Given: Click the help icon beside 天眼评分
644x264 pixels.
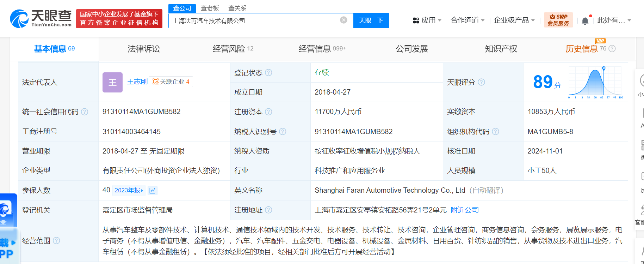Looking at the screenshot, I should pos(481,82).
